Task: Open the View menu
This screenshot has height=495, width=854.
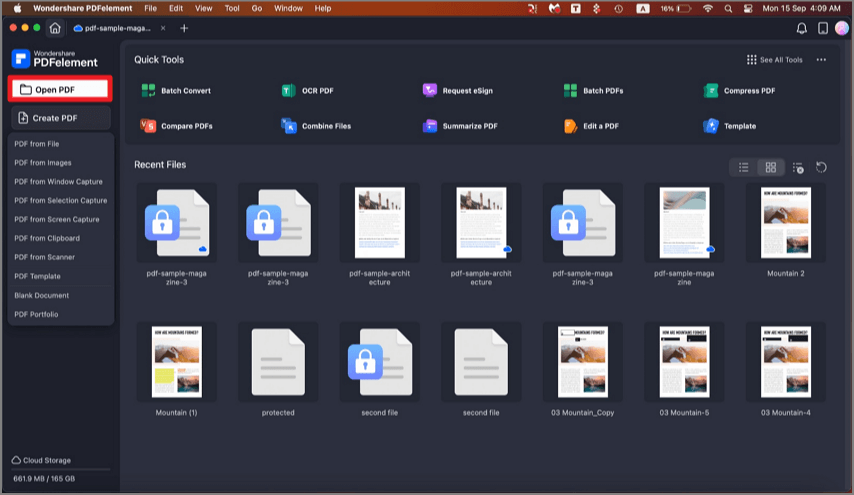Action: [204, 8]
